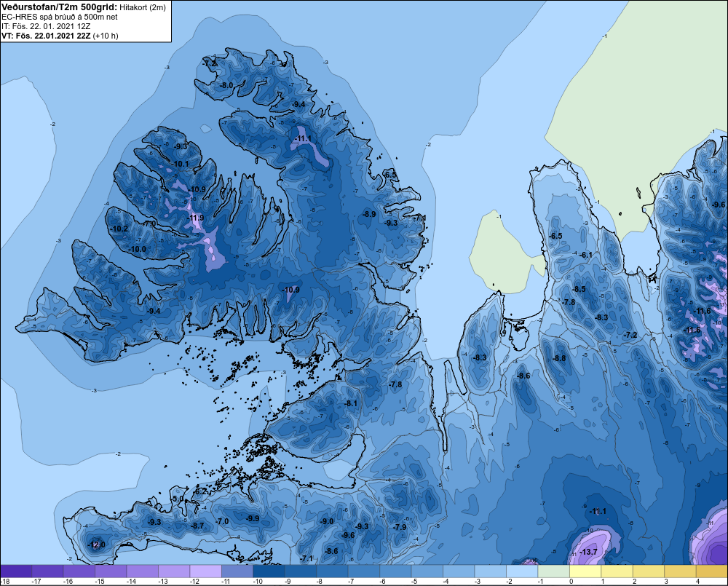Click the pale green swatch between -1 and 0
This screenshot has width=728, height=586.
pyautogui.click(x=553, y=571)
